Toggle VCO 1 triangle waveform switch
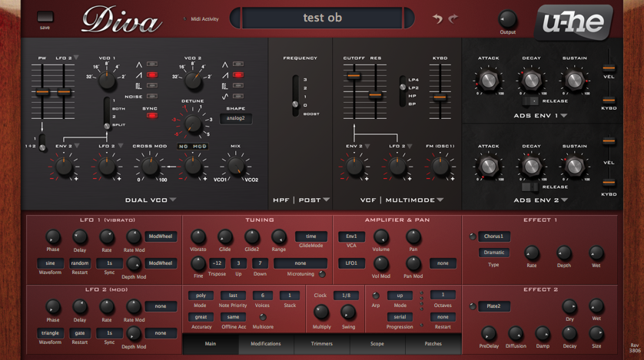644x360 pixels. tap(152, 64)
